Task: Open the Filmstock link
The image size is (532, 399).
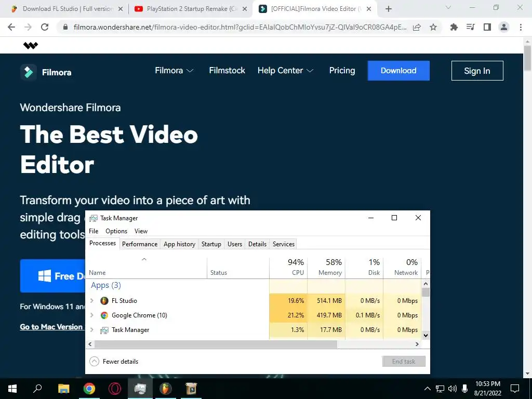Action: pyautogui.click(x=227, y=71)
